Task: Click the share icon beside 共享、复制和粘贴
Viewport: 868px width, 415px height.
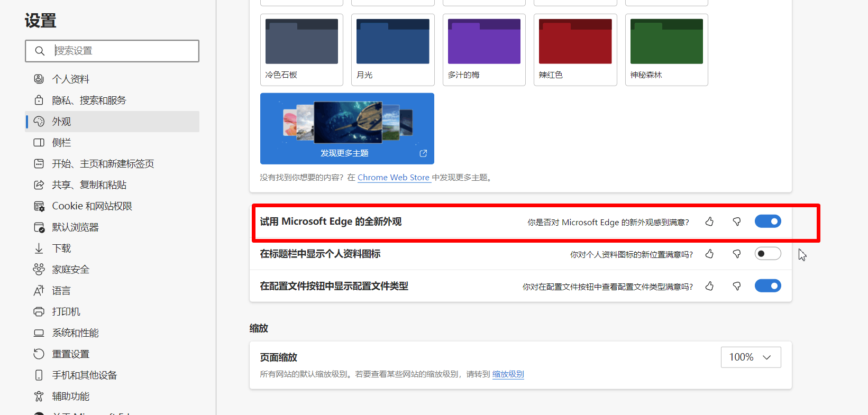Action: [39, 185]
